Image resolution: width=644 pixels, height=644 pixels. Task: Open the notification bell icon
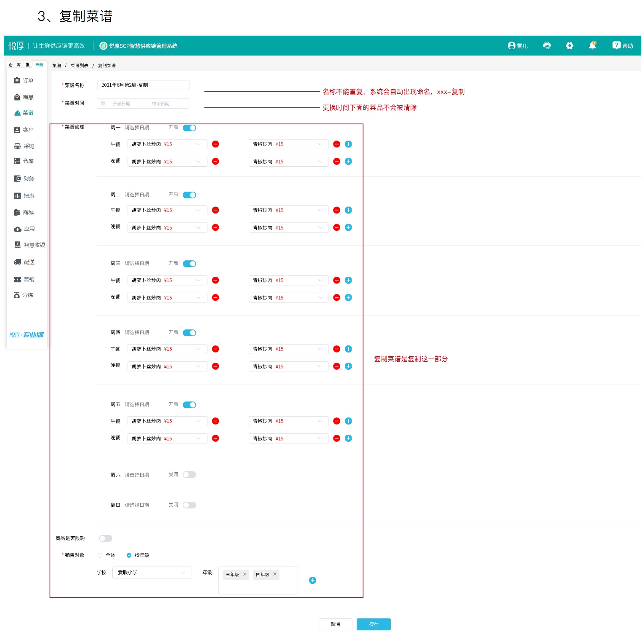click(592, 45)
